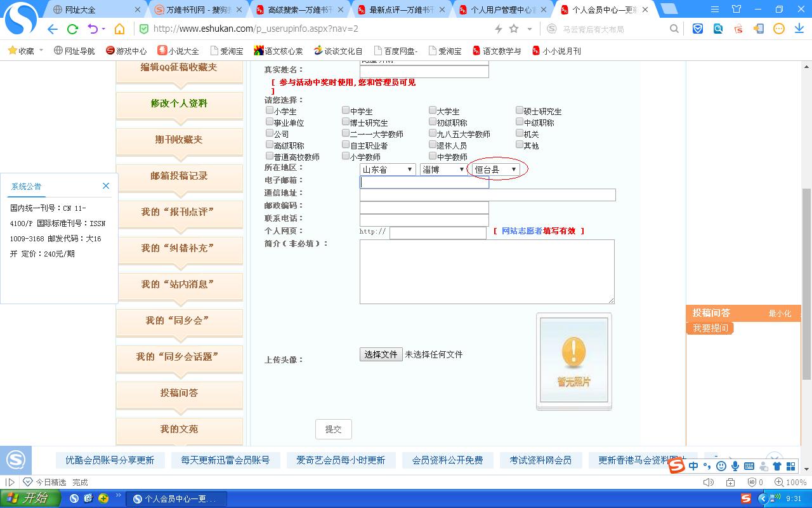
Task: Open the 山东省 province dropdown
Action: tap(388, 170)
